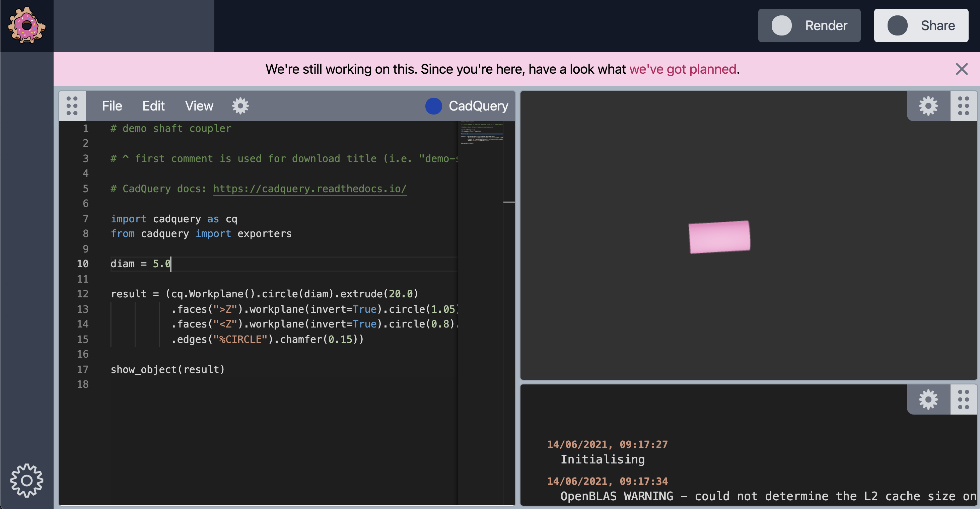Click the donut logo icon
The image size is (980, 509).
[x=27, y=25]
